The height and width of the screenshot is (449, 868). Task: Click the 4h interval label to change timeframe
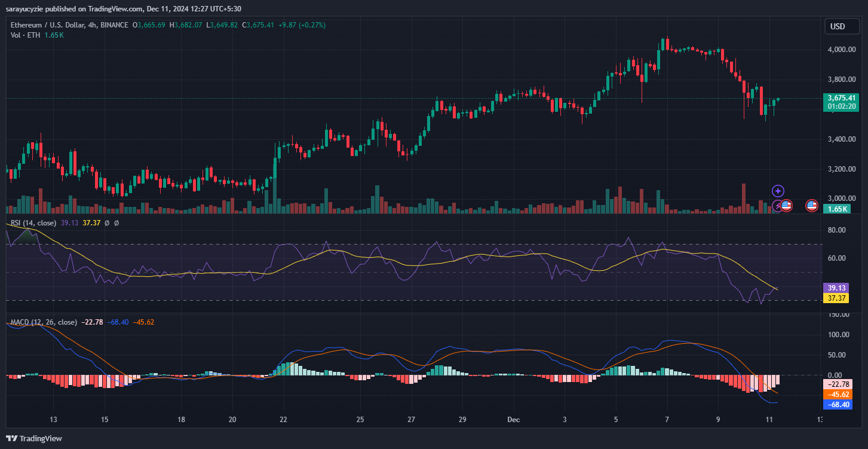91,25
